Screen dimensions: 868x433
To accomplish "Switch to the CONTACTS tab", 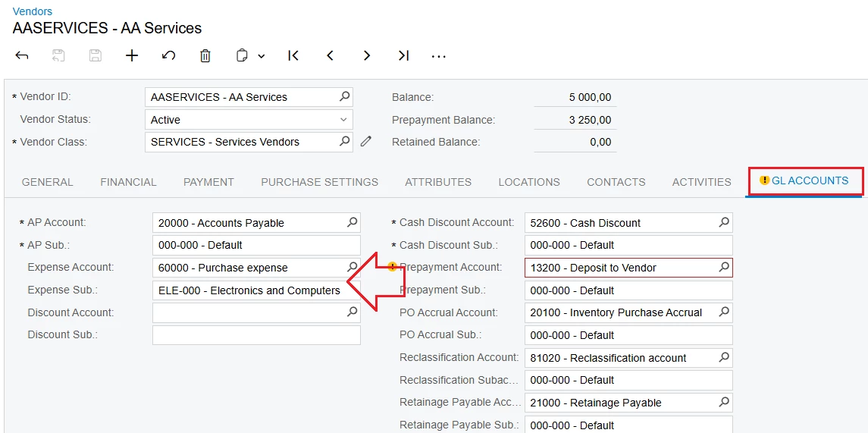I will [616, 182].
